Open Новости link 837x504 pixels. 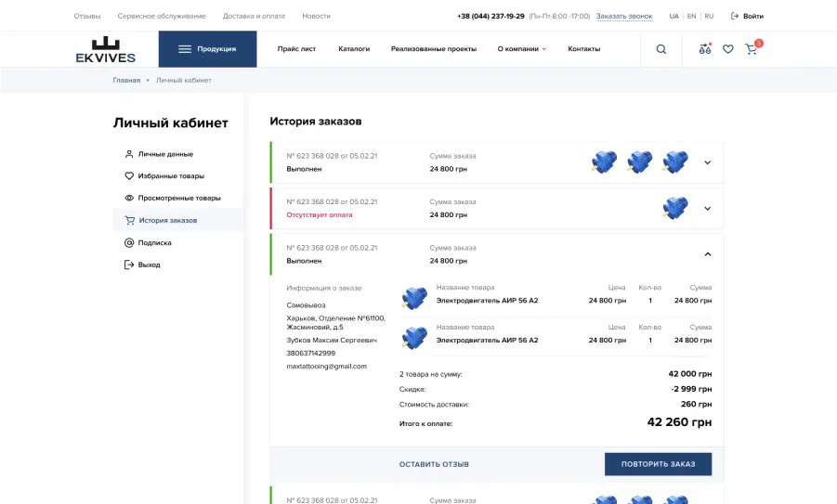click(316, 16)
